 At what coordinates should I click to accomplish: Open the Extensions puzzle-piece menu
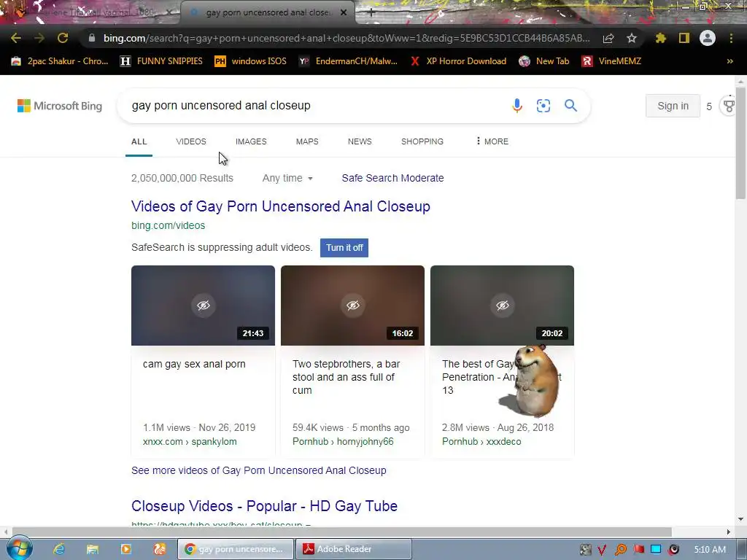point(661,38)
